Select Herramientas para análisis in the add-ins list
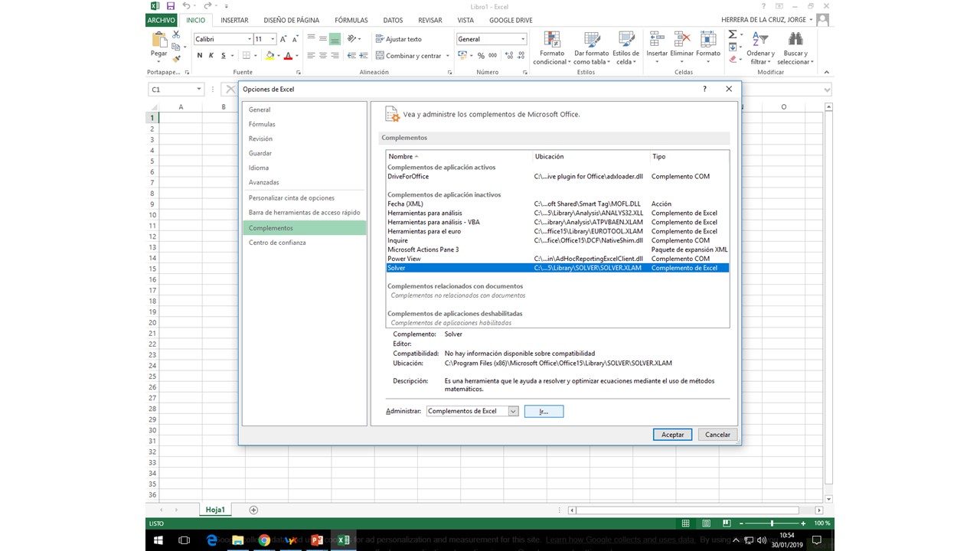Image resolution: width=980 pixels, height=551 pixels. (425, 213)
